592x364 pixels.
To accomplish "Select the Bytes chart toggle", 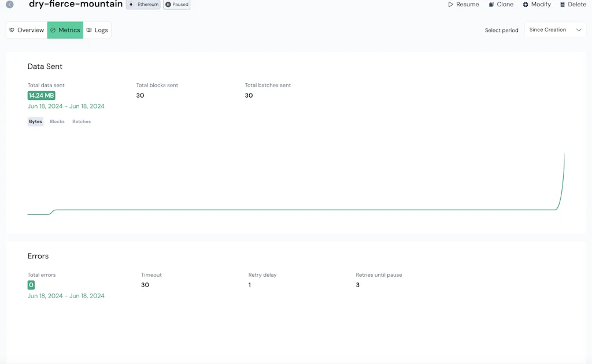I will 35,121.
